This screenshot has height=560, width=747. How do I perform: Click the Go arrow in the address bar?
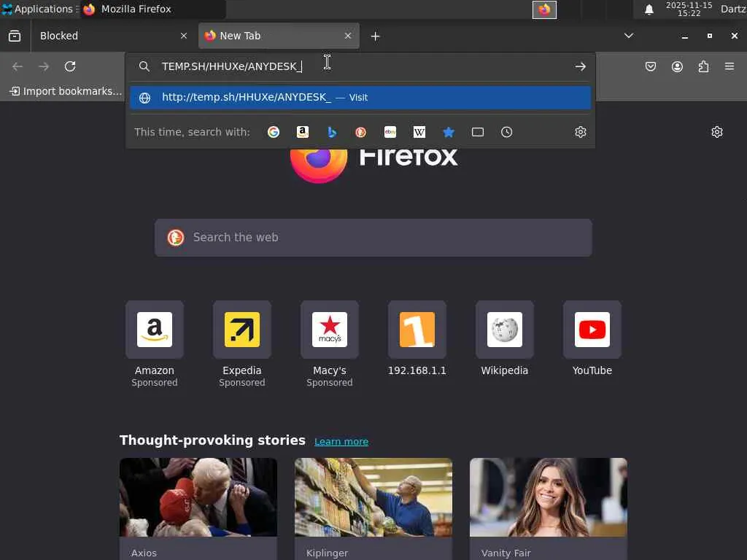pos(580,66)
